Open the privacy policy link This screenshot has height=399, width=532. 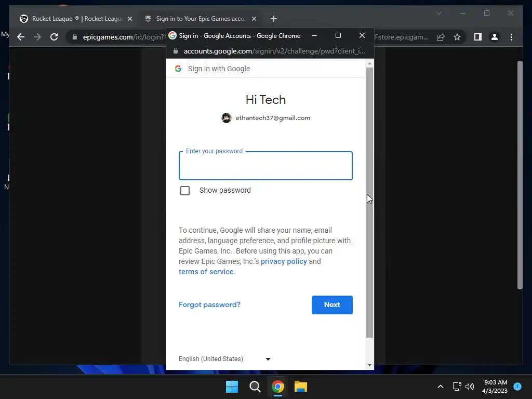click(284, 262)
